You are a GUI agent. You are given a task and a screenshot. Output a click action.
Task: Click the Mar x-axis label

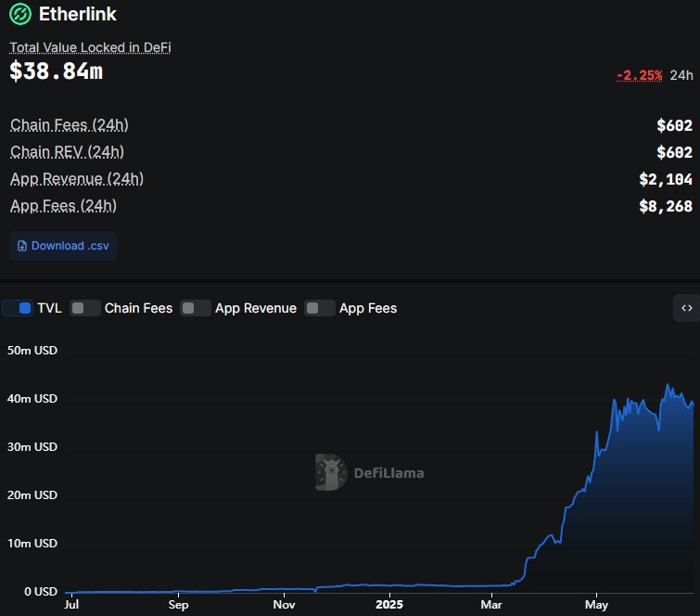(x=491, y=604)
